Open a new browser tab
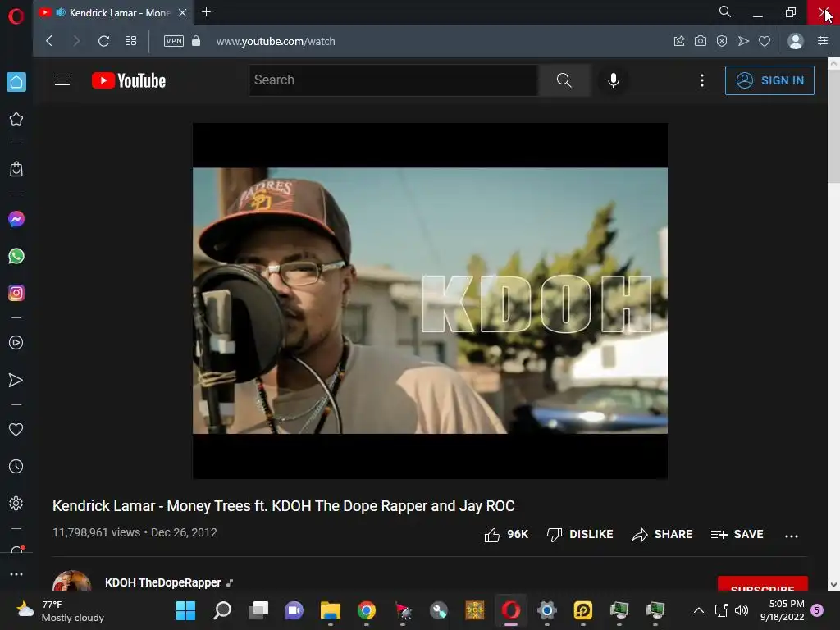The width and height of the screenshot is (840, 630). point(206,11)
